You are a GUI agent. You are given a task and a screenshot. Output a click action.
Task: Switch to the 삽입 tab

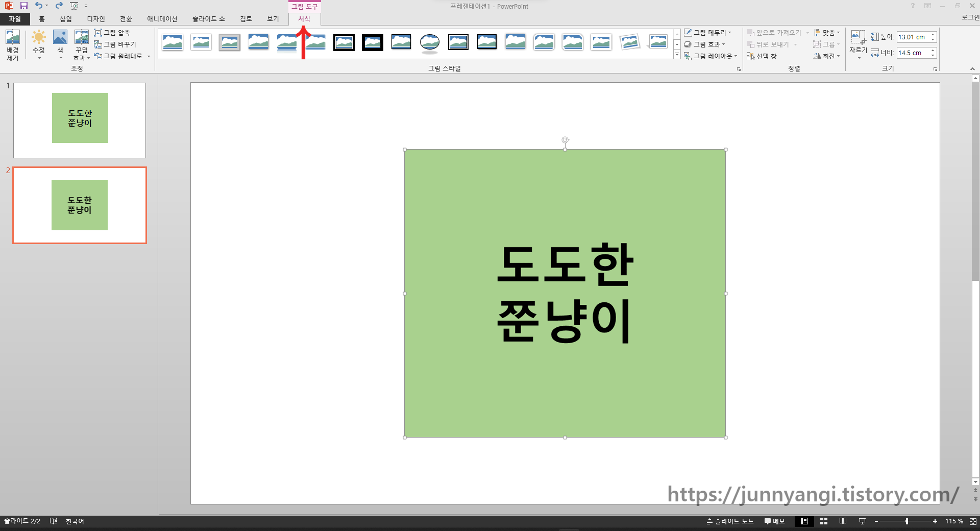[x=66, y=19]
